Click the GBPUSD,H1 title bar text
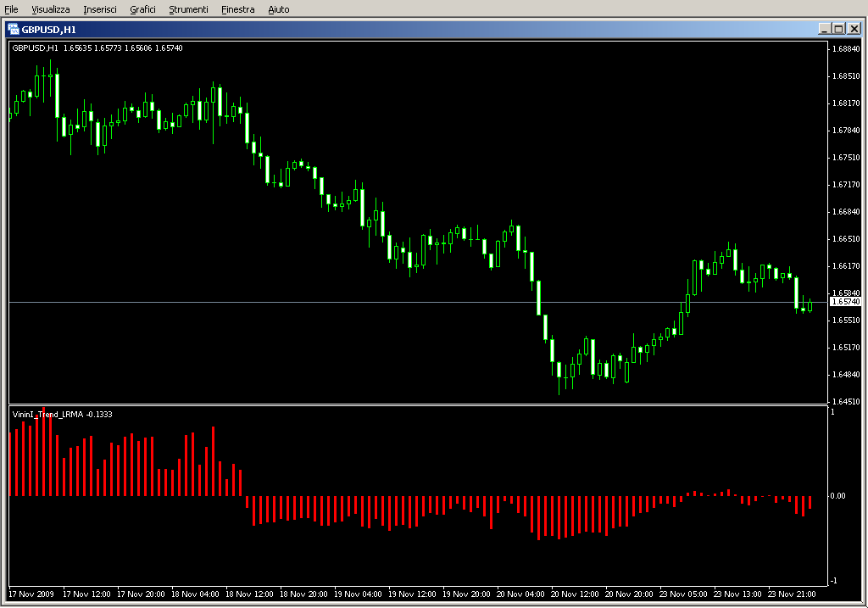This screenshot has width=868, height=608. (x=48, y=30)
